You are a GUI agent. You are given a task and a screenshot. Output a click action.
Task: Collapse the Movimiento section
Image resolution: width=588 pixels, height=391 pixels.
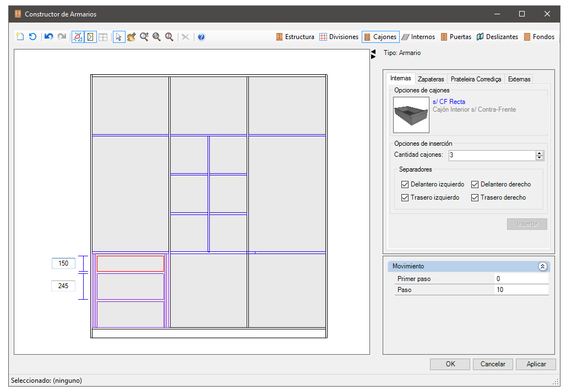(543, 266)
